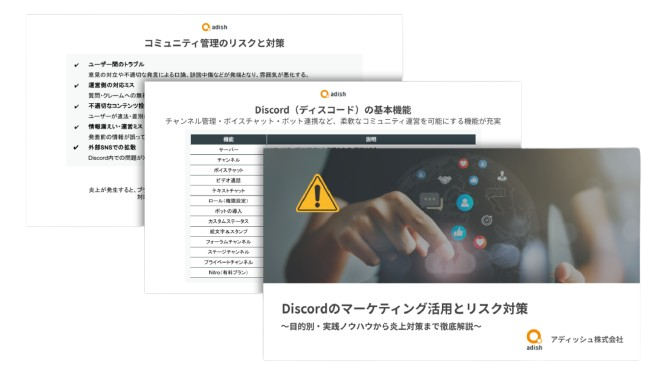
Task: Click the 機能 table header
Action: (x=229, y=139)
